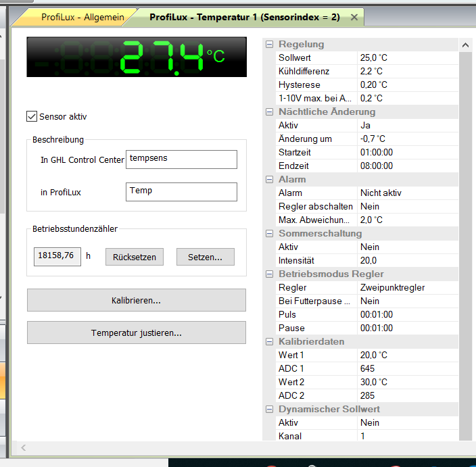Collapse the Betriebsmodus Regler section
Viewport: 476px width, 467px height.
point(269,274)
